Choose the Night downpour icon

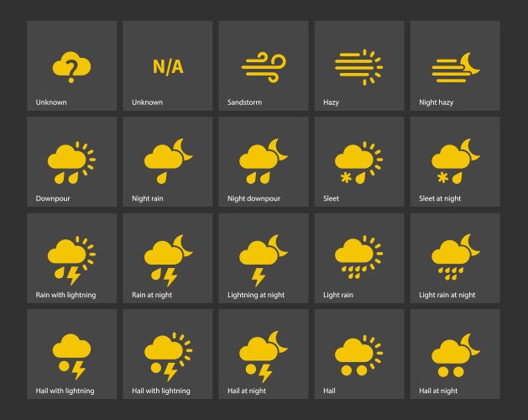pos(263,163)
